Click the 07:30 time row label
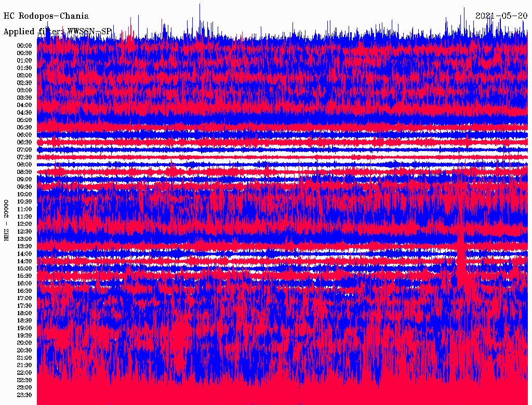This screenshot has width=532, height=405. (24, 157)
